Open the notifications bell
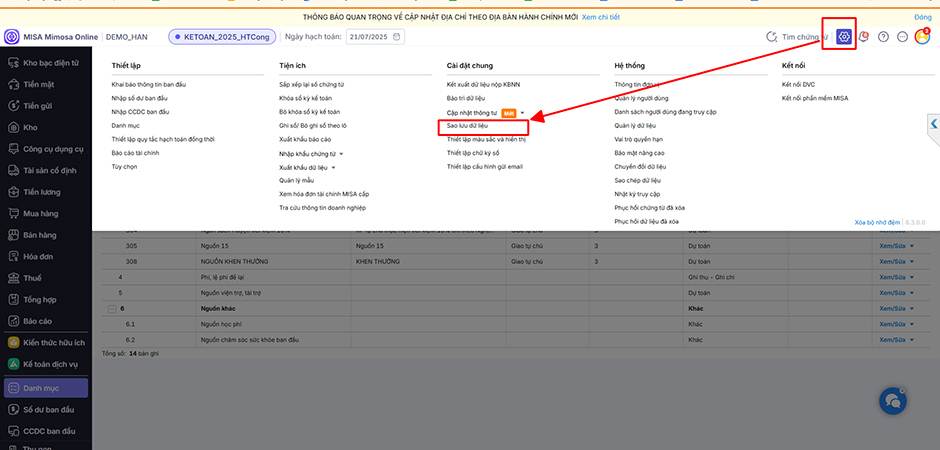Viewport: 940px width, 450px height. pyautogui.click(x=864, y=37)
